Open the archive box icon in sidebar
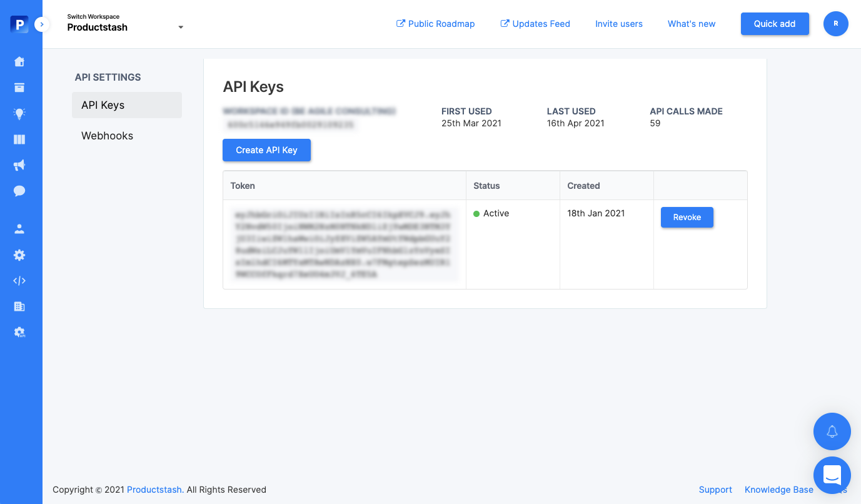 pyautogui.click(x=19, y=88)
